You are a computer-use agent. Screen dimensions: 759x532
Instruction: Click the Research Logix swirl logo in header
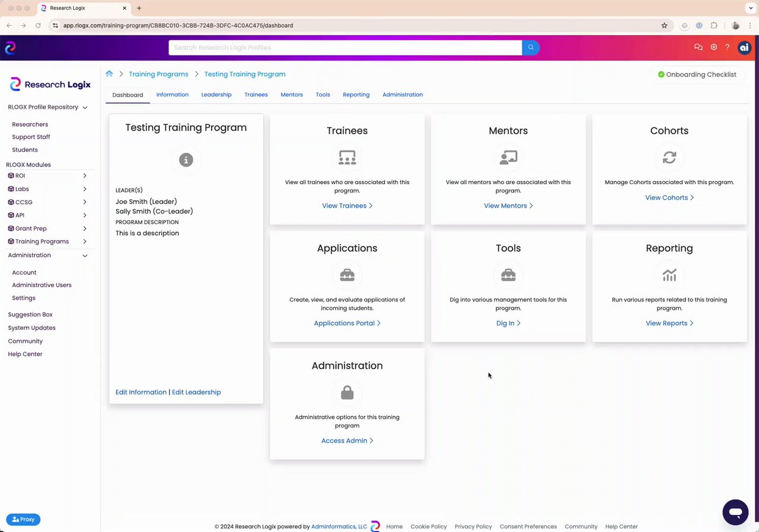10,47
